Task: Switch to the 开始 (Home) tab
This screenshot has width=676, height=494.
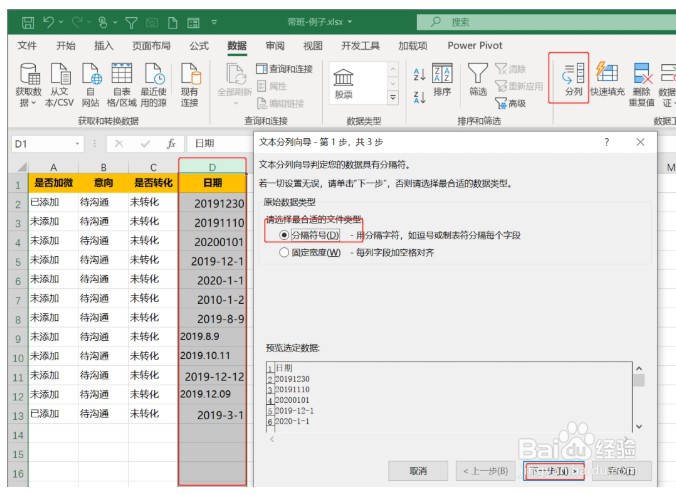Action: 66,45
